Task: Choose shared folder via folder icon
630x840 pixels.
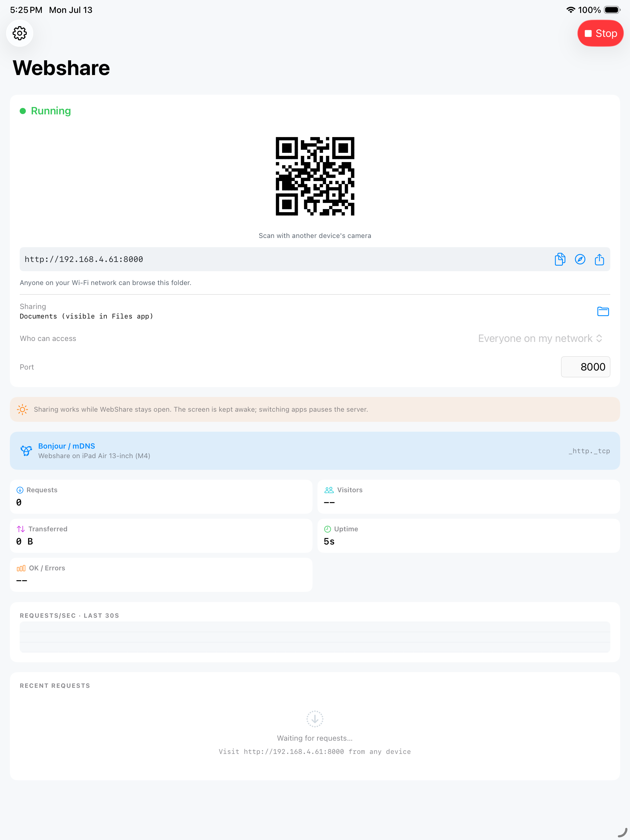Action: click(x=603, y=311)
